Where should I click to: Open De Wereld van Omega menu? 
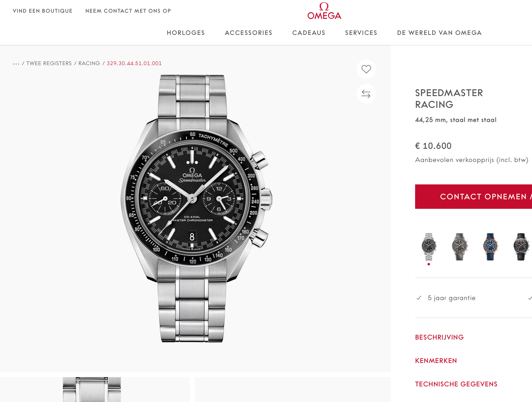tap(439, 33)
